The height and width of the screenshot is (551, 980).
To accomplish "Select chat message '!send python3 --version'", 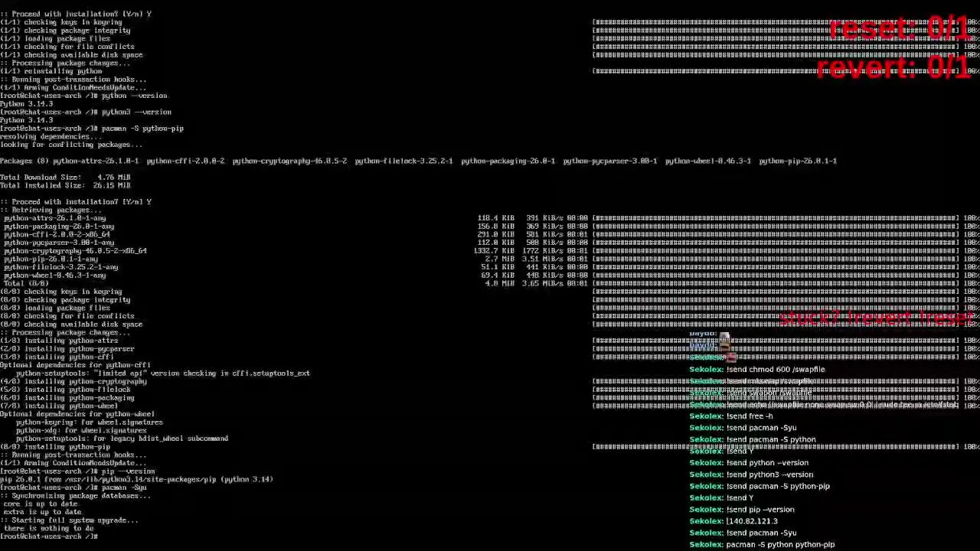I will pyautogui.click(x=751, y=474).
